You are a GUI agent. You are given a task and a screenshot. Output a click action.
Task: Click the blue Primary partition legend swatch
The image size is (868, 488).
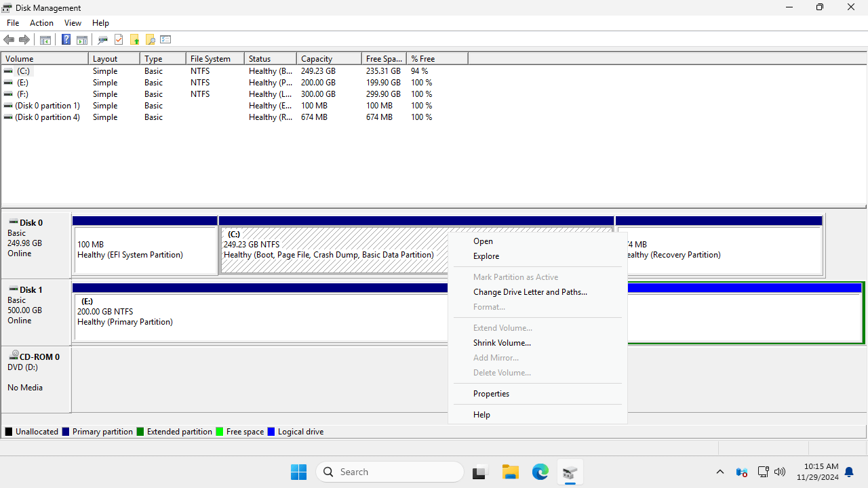[x=66, y=432]
